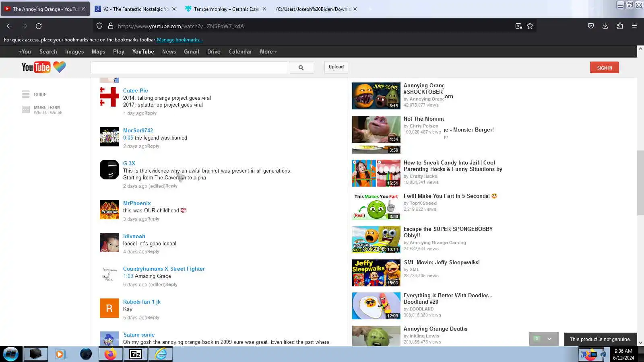644x362 pixels.
Task: Open 7-Zip from the taskbar
Action: (x=136, y=354)
